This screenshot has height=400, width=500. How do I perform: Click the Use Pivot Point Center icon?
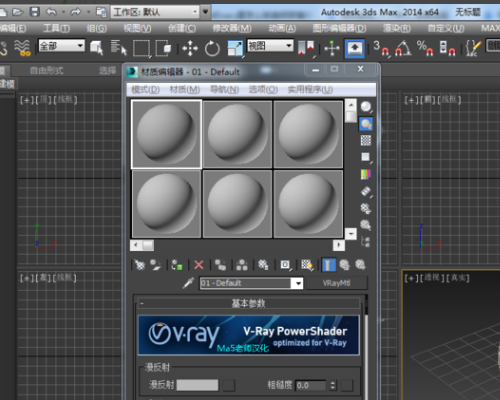click(x=306, y=48)
